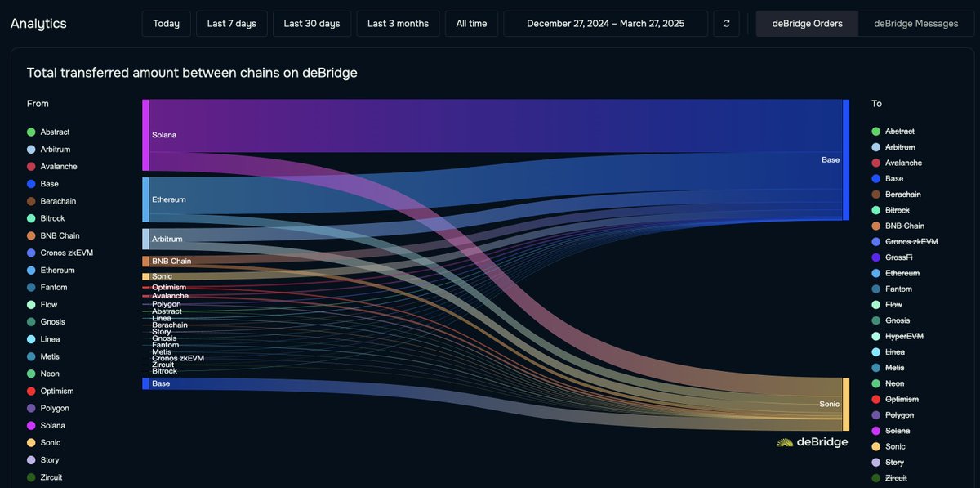Enable struck-through Avalanche in the To legend
The height and width of the screenshot is (488, 980).
(897, 163)
